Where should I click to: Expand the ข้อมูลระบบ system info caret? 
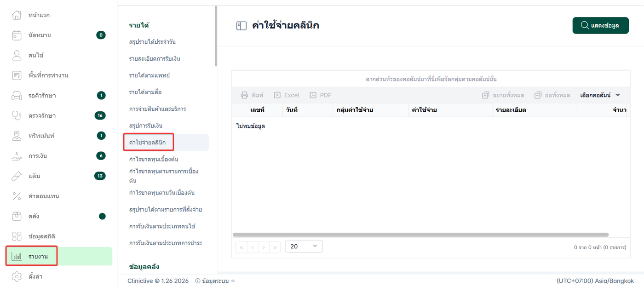(233, 281)
